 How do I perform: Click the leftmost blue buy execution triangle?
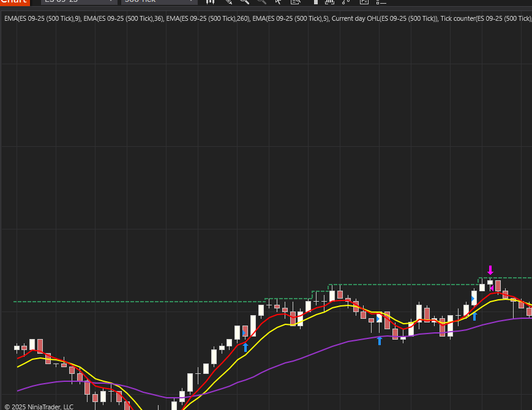coord(244,333)
